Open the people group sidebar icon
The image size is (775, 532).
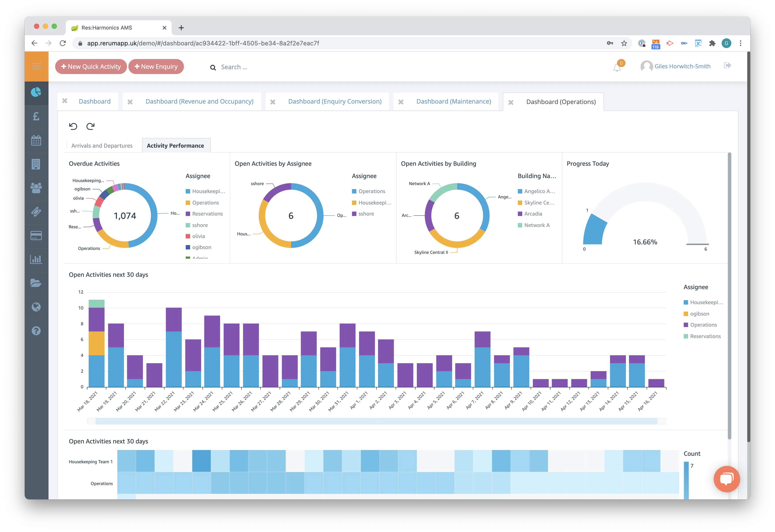(36, 188)
